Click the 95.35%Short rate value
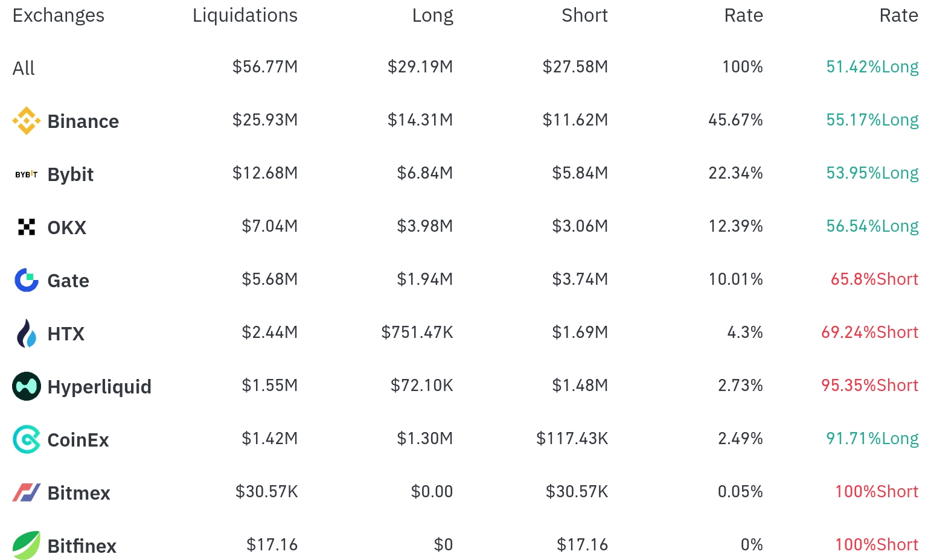Screen dimensions: 931x560 pos(870,385)
